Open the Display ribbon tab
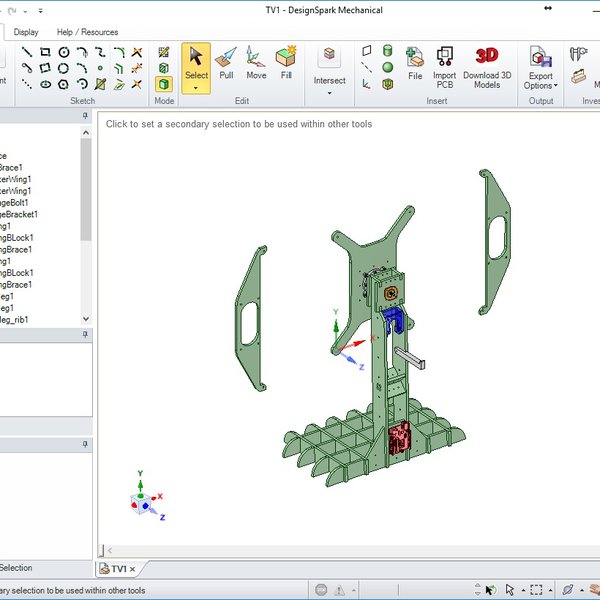Screen dimensions: 600x600 [x=26, y=32]
